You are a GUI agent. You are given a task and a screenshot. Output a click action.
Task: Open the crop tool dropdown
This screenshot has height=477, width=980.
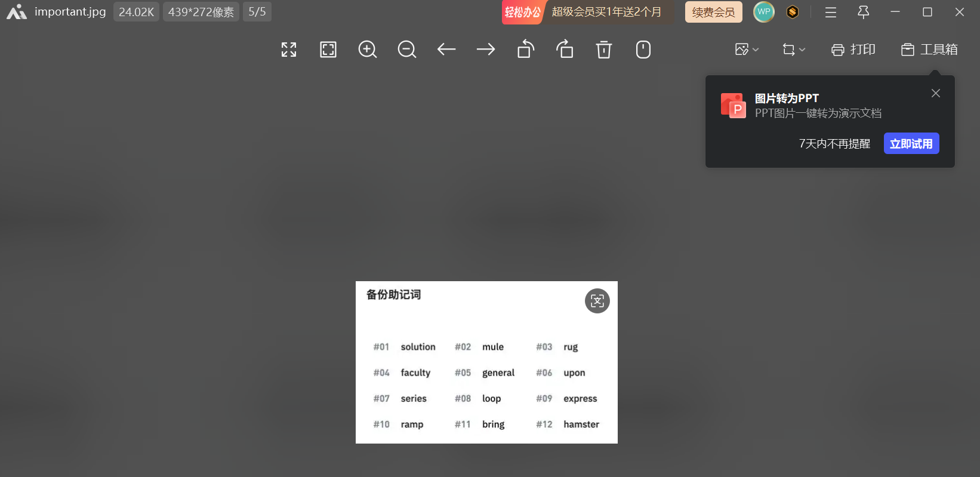pyautogui.click(x=794, y=50)
